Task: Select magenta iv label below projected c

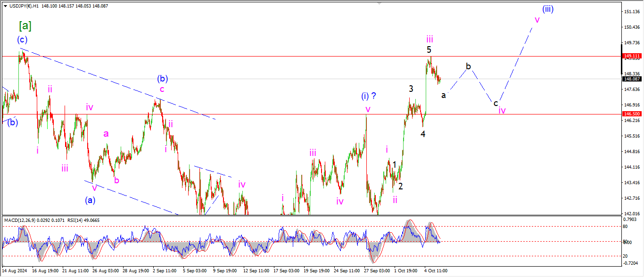Action: coord(502,111)
